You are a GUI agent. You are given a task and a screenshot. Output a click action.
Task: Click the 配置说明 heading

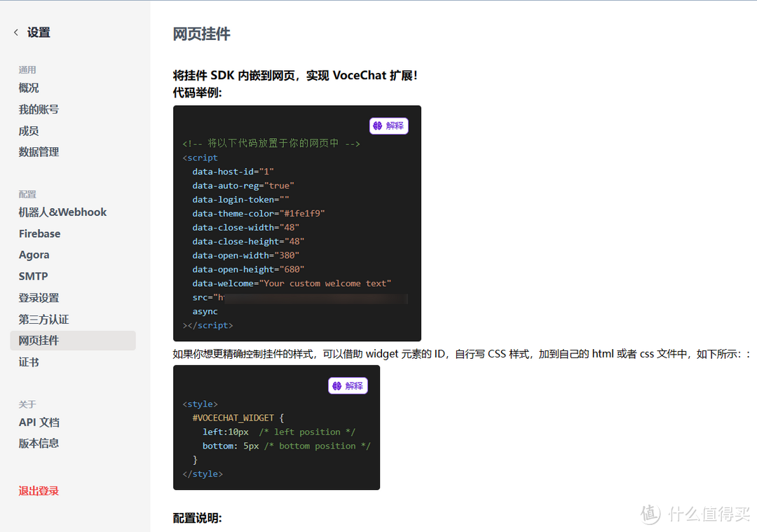click(x=198, y=518)
